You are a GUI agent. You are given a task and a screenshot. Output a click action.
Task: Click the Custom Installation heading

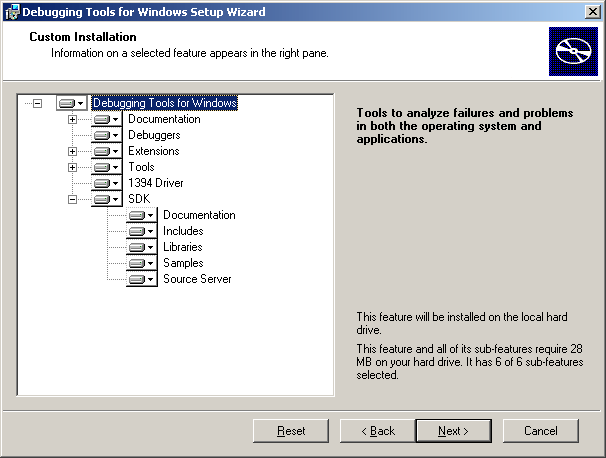pos(83,37)
